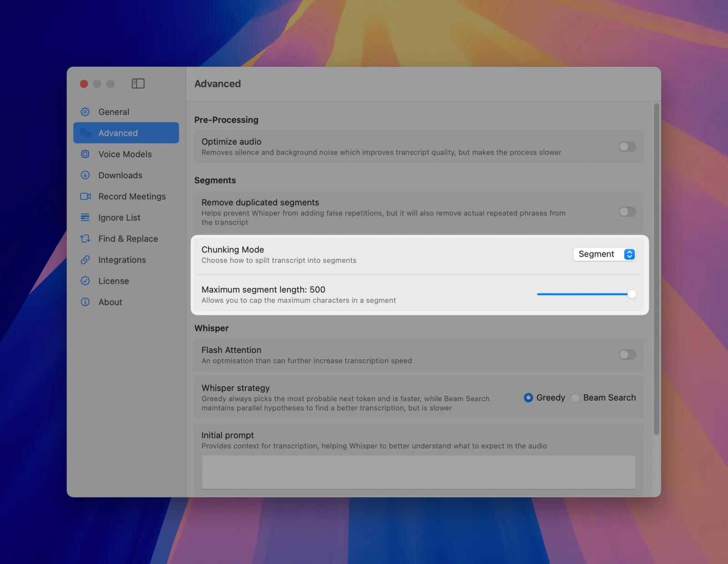Open the Ignore List page

(126, 217)
